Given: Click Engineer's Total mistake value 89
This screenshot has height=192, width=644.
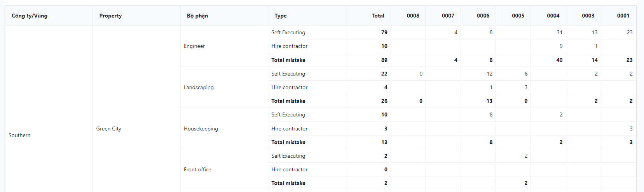Looking at the screenshot, I should pyautogui.click(x=384, y=60).
